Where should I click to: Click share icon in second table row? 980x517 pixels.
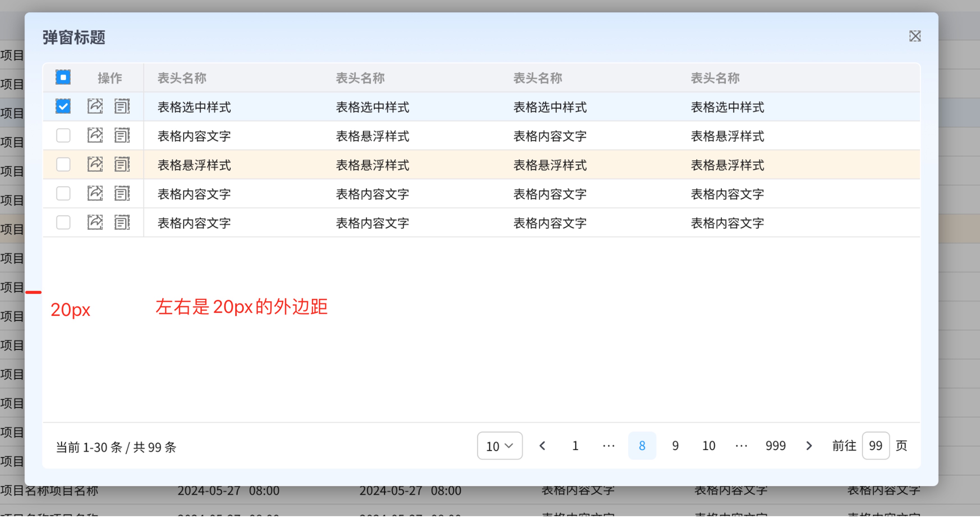[95, 135]
